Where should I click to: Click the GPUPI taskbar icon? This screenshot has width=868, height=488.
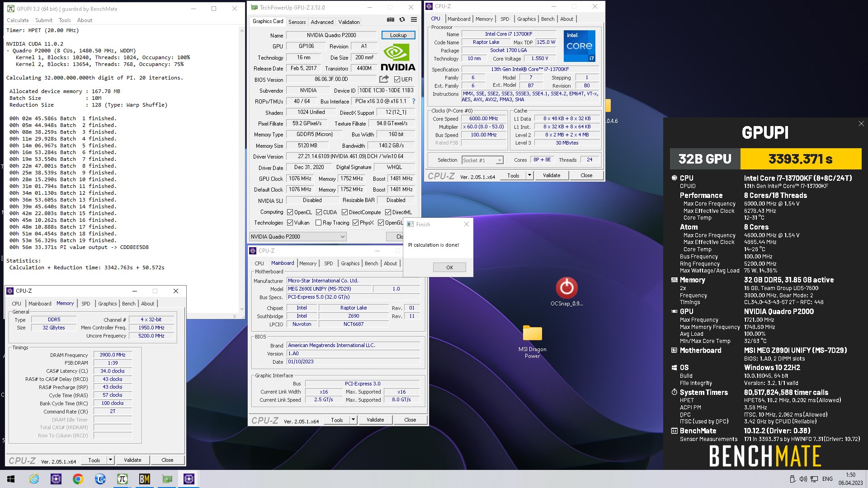pyautogui.click(x=122, y=479)
